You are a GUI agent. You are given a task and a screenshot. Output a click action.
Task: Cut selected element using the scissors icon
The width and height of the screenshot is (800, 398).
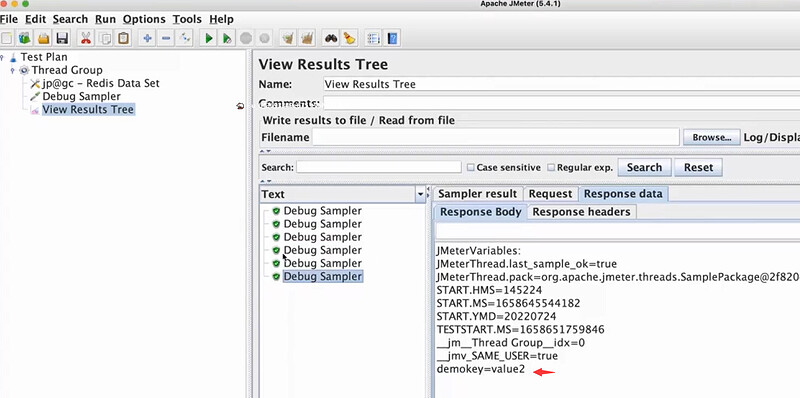(x=86, y=38)
